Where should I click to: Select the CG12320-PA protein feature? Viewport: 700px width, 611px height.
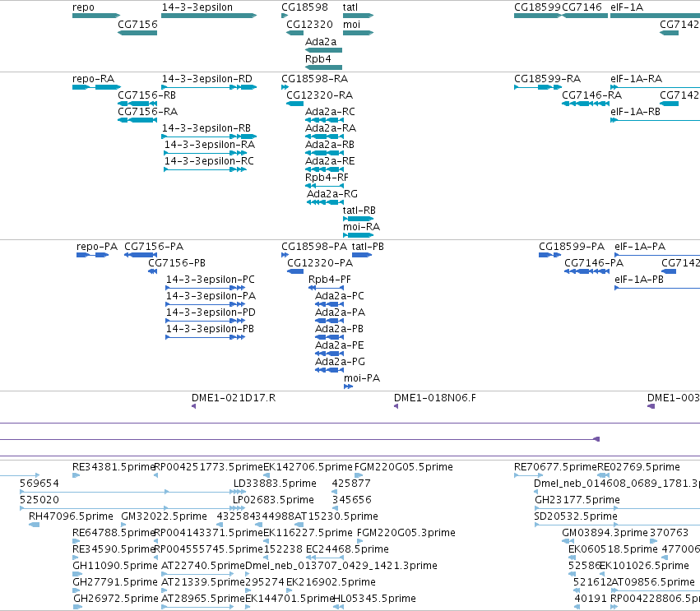pos(295,271)
